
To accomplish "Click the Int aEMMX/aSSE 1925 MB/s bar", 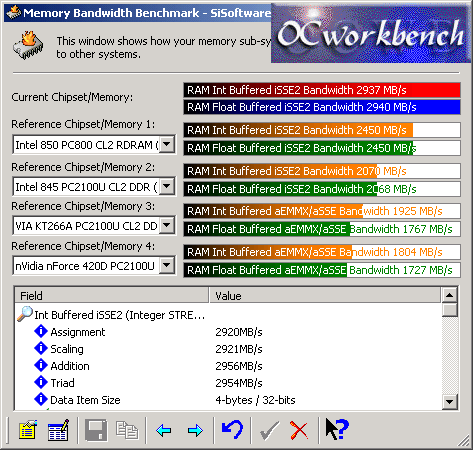I will pyautogui.click(x=322, y=211).
